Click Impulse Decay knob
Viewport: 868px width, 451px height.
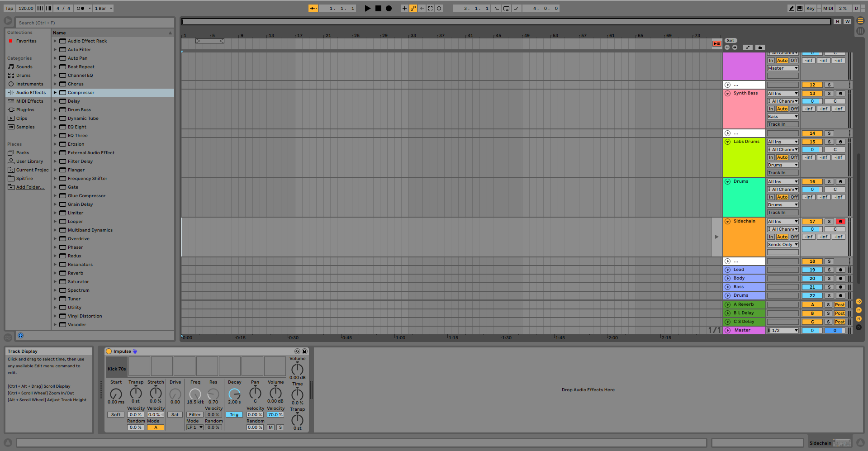coord(234,394)
